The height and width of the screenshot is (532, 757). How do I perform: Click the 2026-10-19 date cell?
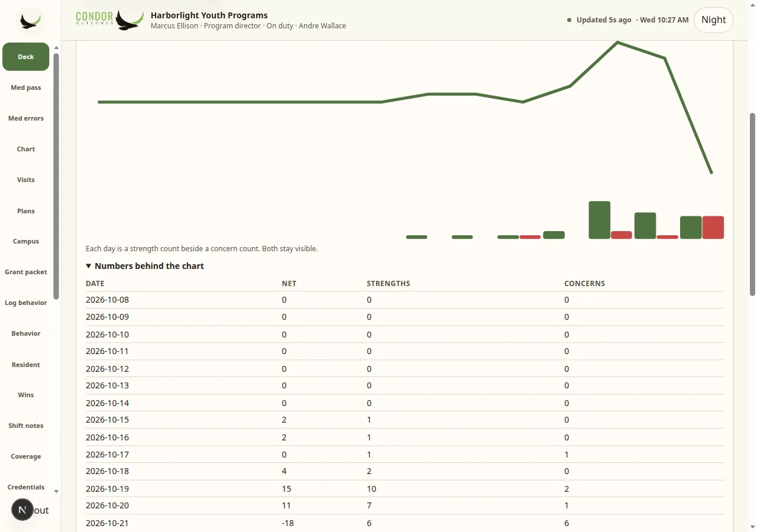[x=107, y=489]
